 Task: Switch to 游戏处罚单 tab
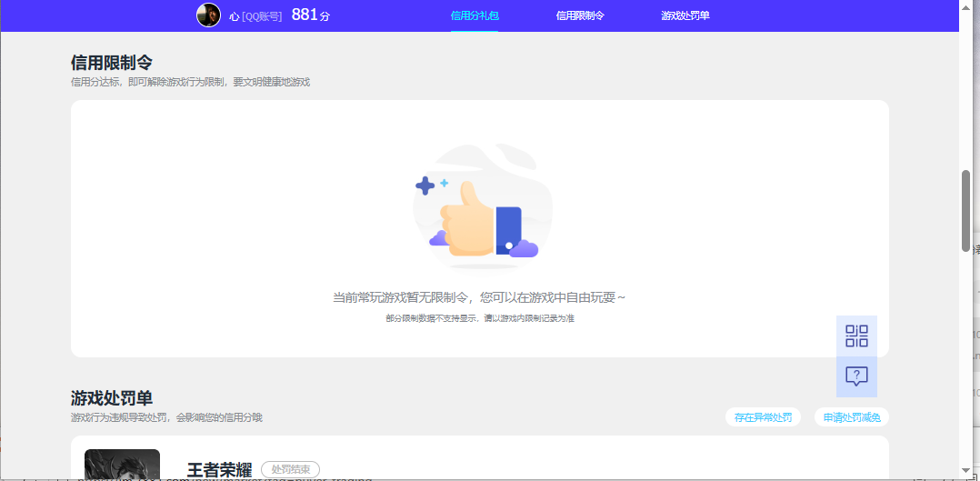(685, 15)
